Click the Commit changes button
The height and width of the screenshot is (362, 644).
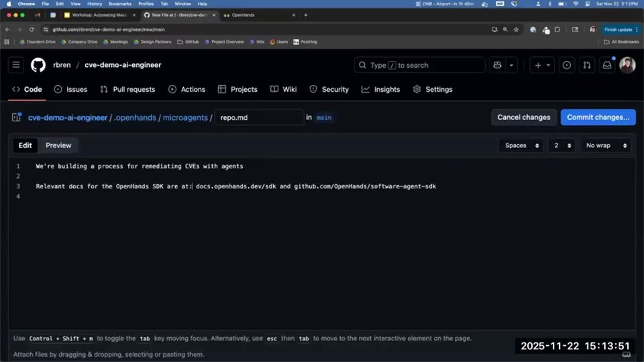598,117
